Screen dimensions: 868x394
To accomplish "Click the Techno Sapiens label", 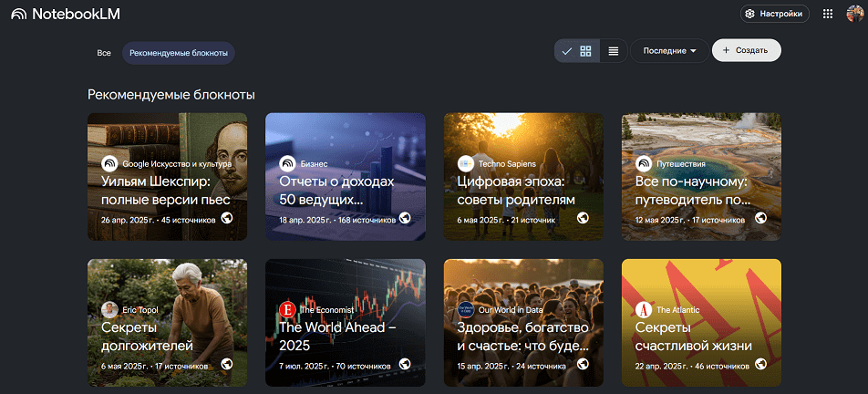I will 506,164.
